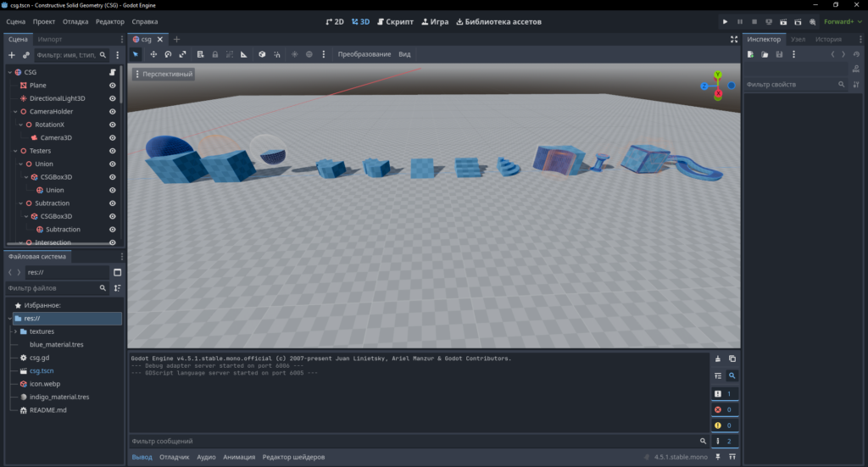Image resolution: width=868 pixels, height=467 pixels.
Task: Click the ruler measurement tool icon
Action: (x=243, y=54)
